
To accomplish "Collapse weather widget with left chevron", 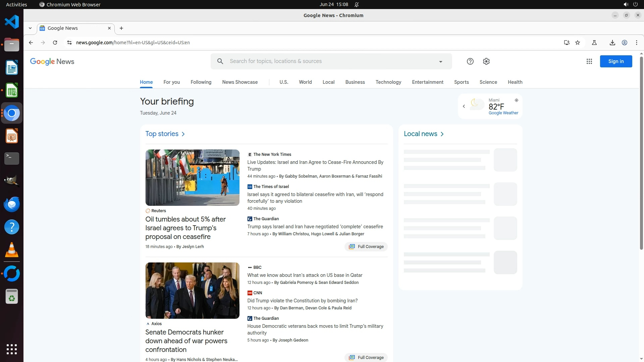I will click(x=464, y=106).
